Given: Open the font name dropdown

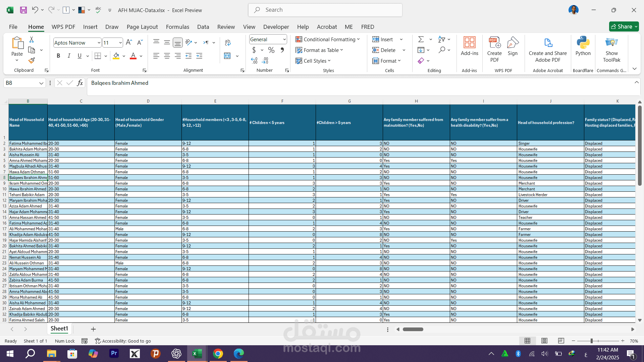Looking at the screenshot, I should (x=99, y=43).
